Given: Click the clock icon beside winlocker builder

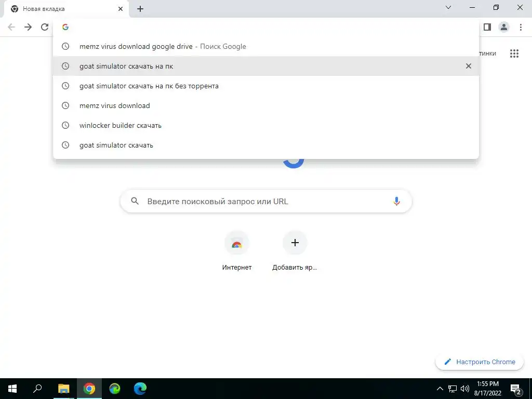Looking at the screenshot, I should [65, 125].
